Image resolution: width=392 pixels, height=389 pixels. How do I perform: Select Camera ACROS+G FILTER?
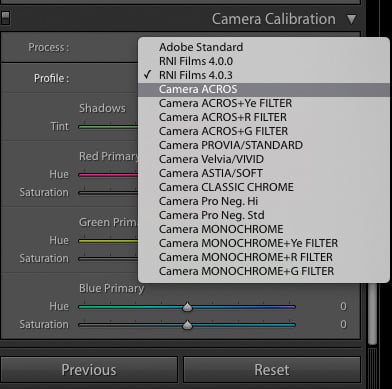pyautogui.click(x=264, y=131)
